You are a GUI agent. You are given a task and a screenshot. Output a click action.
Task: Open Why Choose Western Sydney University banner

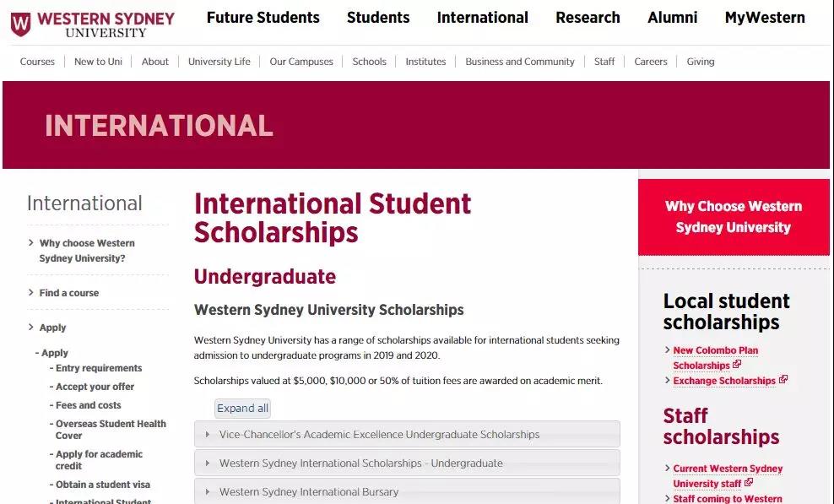(733, 217)
